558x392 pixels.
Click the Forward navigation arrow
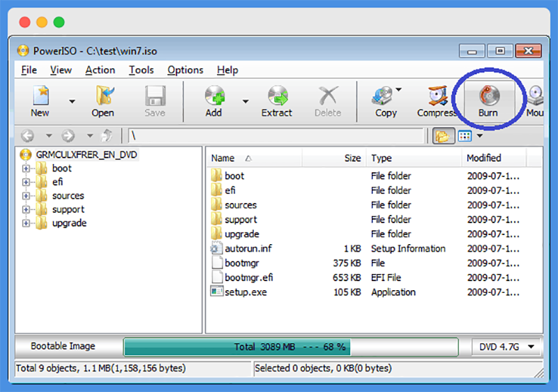pos(68,135)
